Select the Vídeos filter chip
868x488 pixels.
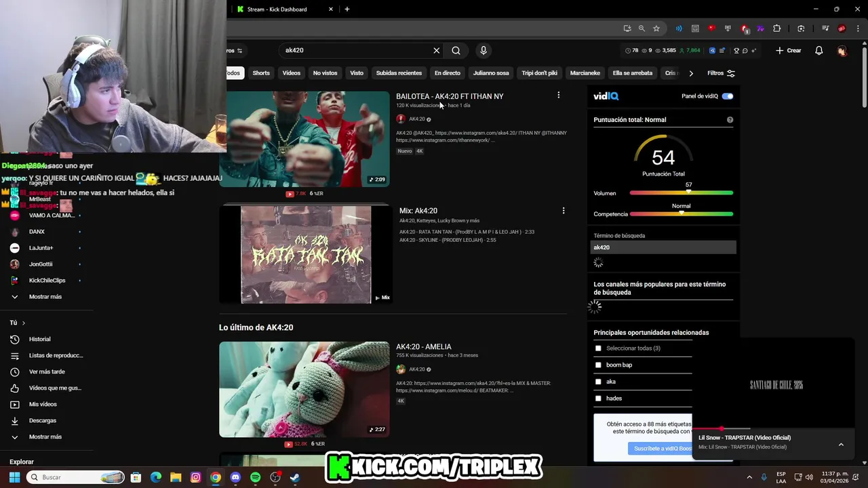(x=291, y=73)
